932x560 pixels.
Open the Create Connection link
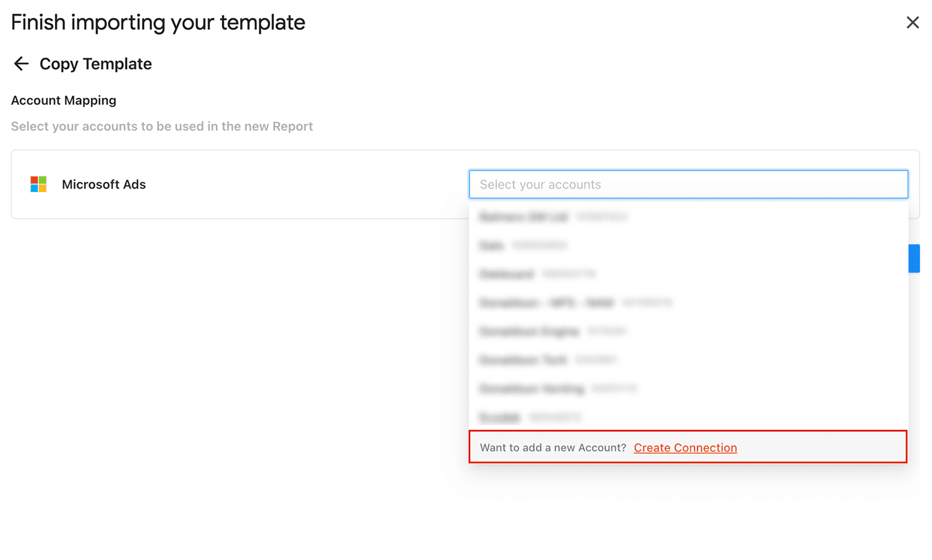click(685, 447)
